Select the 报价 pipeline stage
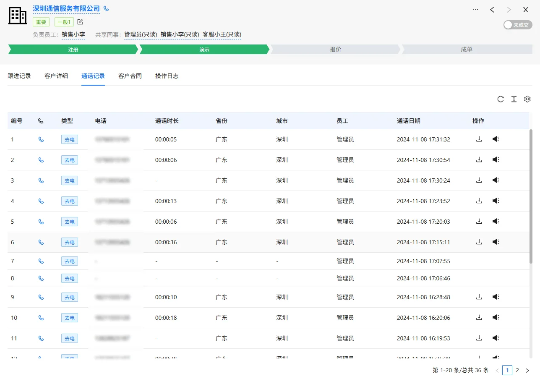 point(336,50)
